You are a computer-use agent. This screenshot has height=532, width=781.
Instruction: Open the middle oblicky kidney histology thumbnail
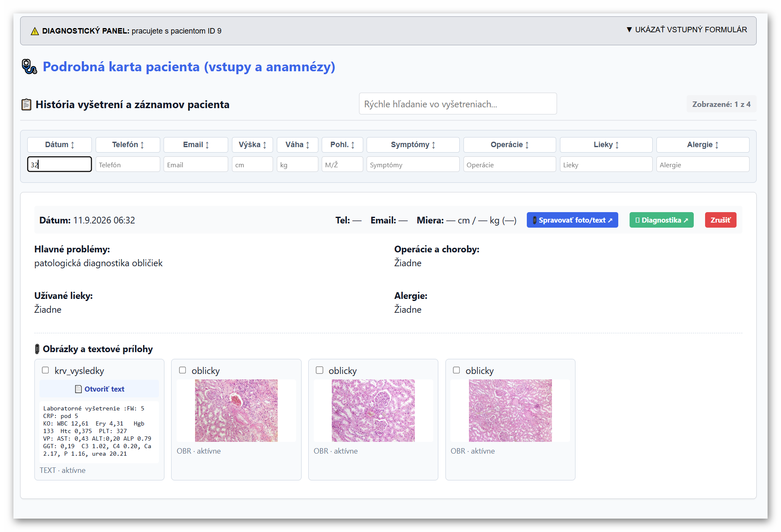click(x=373, y=410)
